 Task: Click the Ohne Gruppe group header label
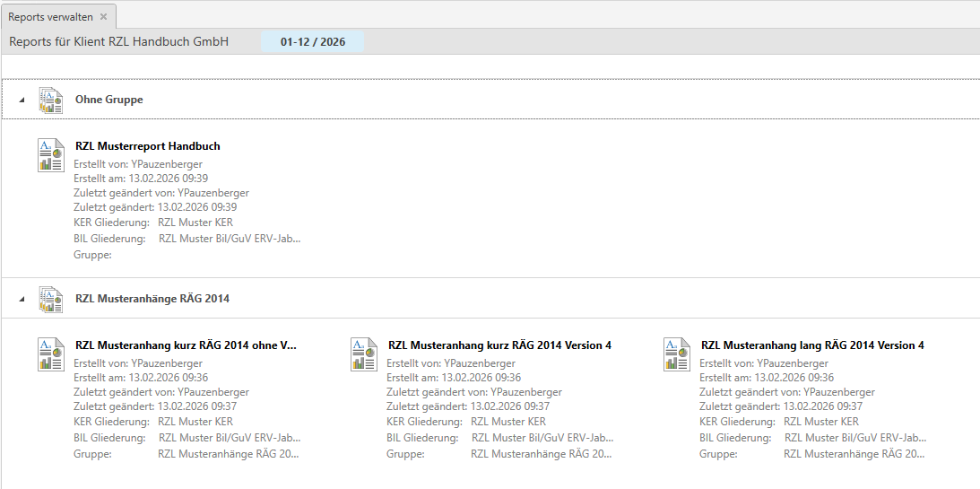coord(108,100)
